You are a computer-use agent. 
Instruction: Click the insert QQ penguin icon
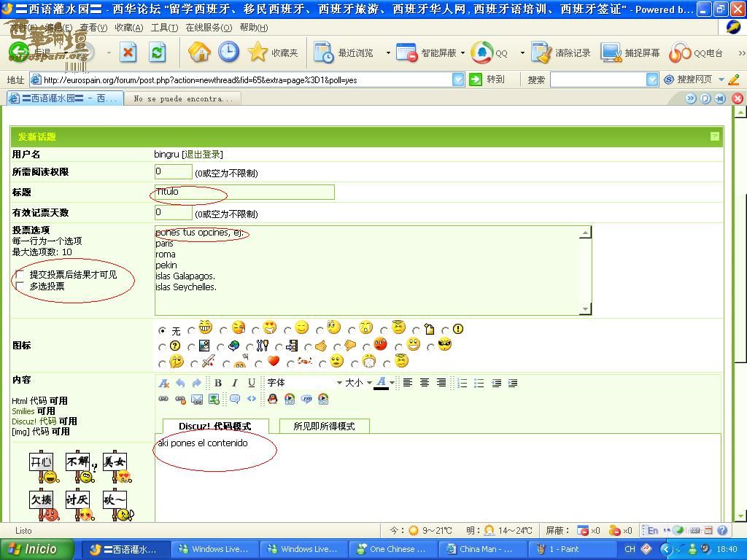point(272,399)
